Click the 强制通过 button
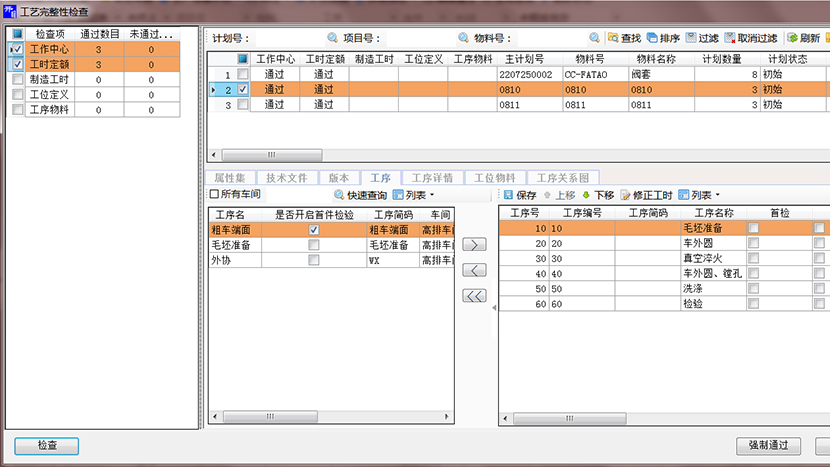 coord(768,446)
